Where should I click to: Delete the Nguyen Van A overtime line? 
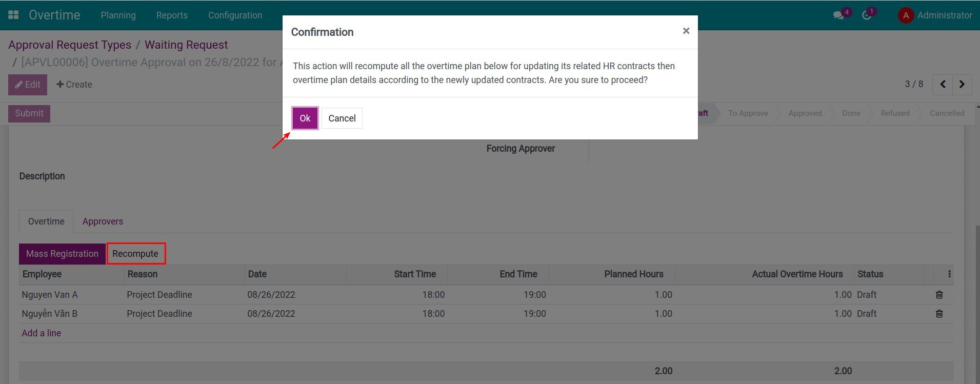939,295
